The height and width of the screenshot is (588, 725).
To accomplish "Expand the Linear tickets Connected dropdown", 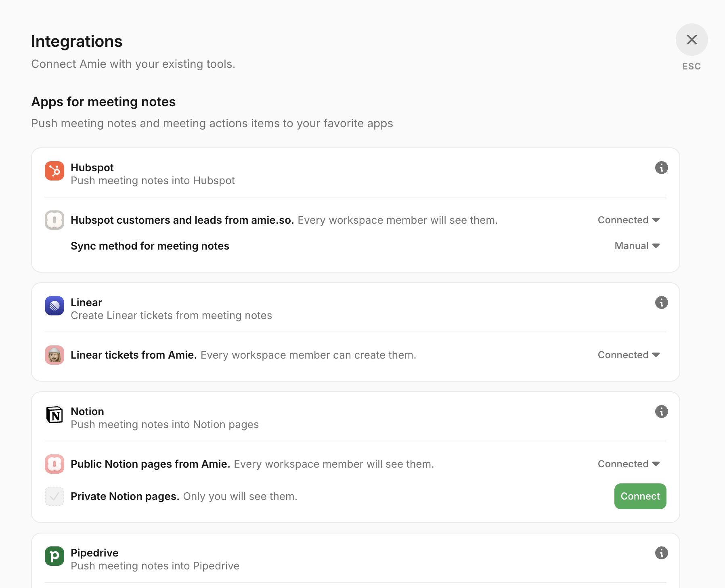I will pyautogui.click(x=629, y=355).
